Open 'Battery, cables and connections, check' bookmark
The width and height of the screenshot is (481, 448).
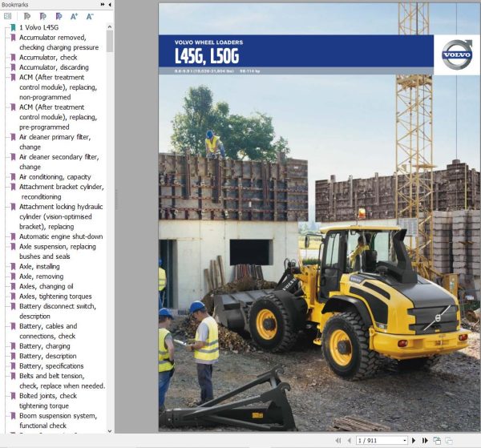48,331
